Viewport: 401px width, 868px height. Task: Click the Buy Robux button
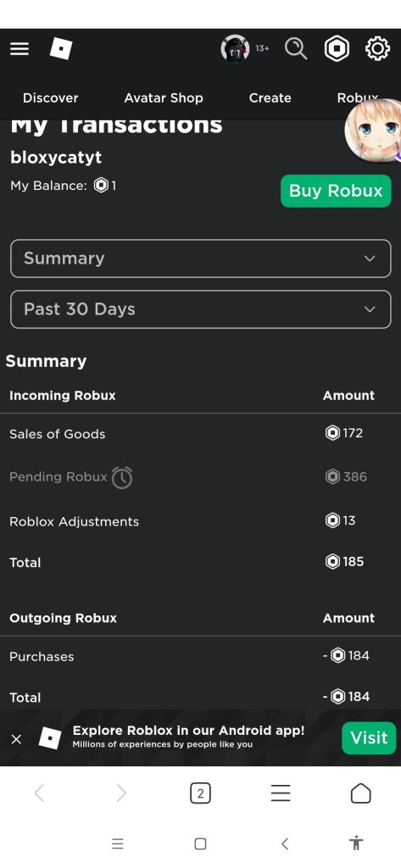point(336,191)
